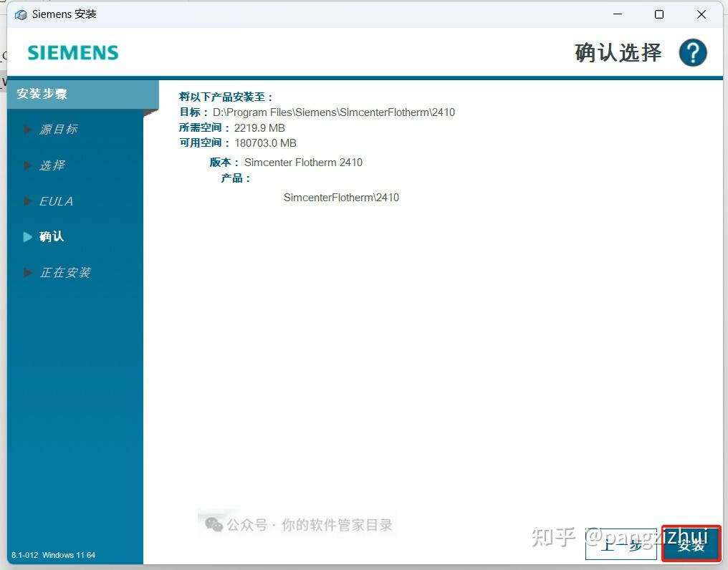728x570 pixels.
Task: Click the arrow icon beside 正在安装 step
Action: [x=28, y=272]
